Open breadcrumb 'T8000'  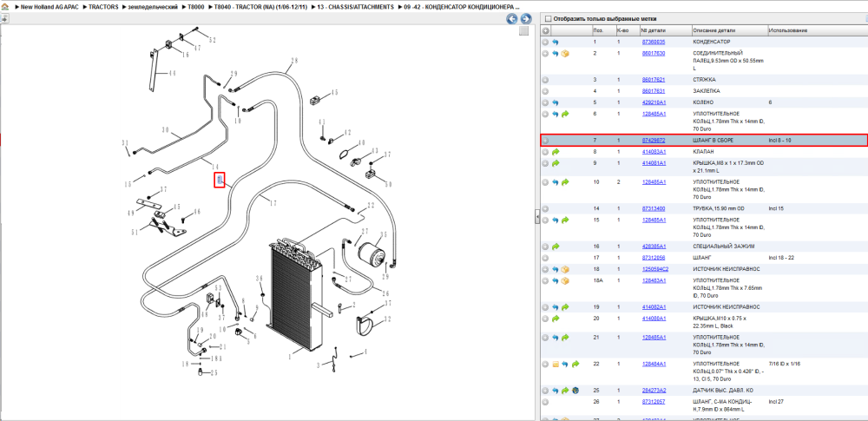[196, 7]
